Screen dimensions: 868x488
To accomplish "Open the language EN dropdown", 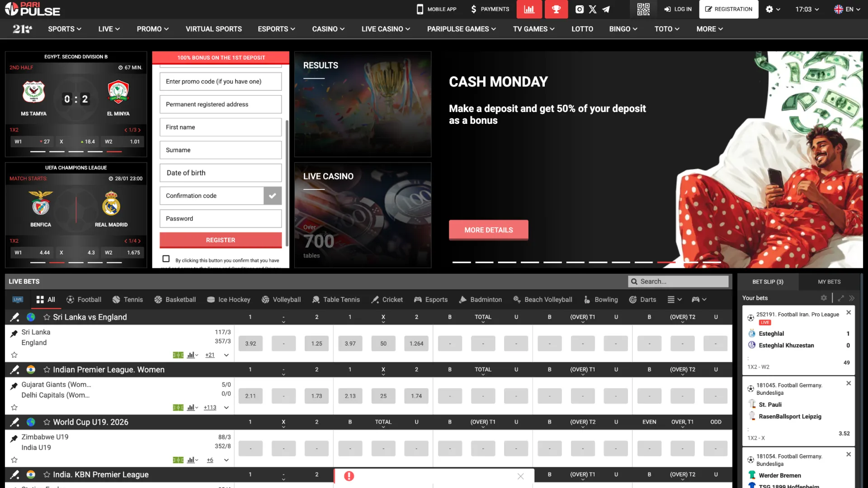I will point(847,9).
